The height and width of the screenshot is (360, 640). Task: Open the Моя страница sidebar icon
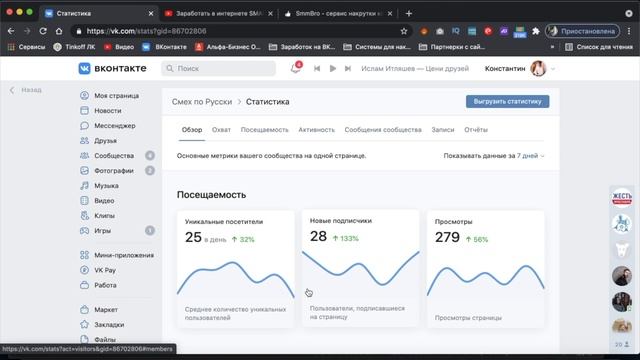coord(84,96)
